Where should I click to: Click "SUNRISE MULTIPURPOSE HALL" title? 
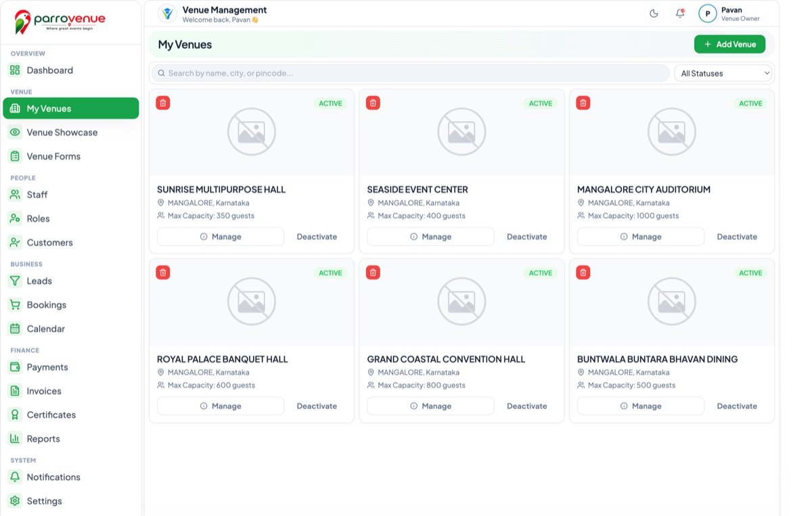coord(221,189)
